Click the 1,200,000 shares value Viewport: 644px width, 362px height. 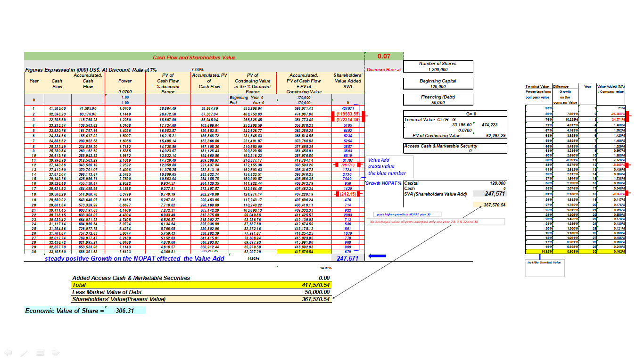pos(438,69)
